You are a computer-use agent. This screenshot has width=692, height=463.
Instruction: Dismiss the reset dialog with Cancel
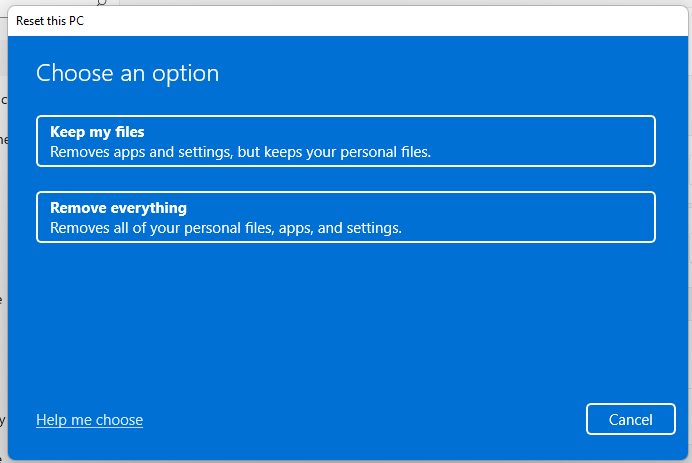[x=631, y=420]
